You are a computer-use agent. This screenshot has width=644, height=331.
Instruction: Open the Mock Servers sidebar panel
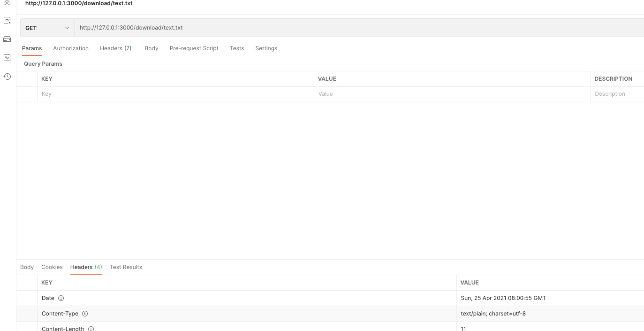pos(7,39)
